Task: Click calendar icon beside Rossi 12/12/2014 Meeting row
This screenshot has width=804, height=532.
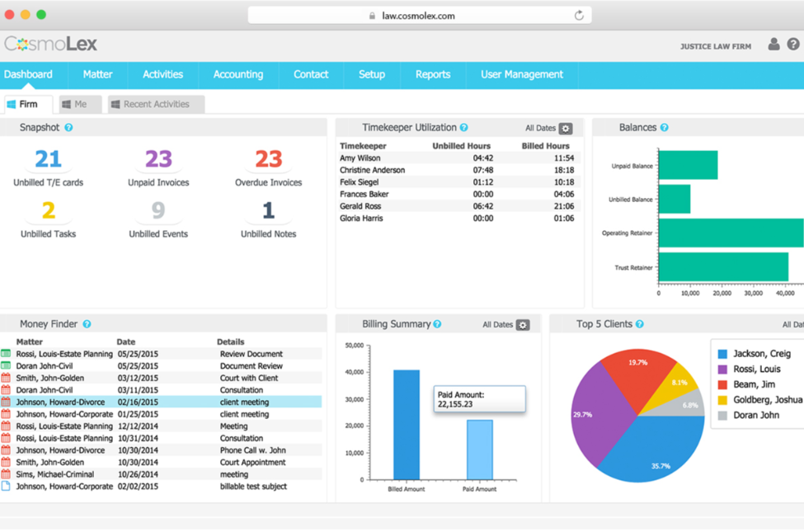Action: (x=6, y=426)
